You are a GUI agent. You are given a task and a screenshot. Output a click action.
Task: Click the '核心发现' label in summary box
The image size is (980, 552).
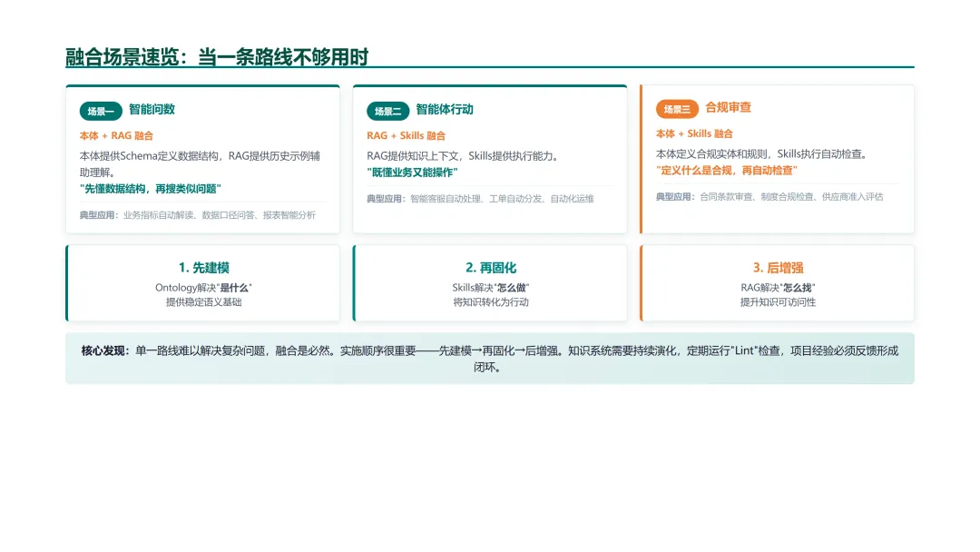point(105,351)
